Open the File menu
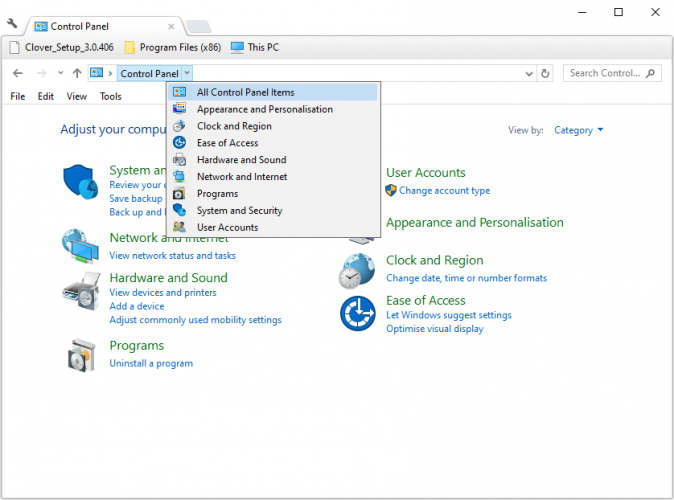The image size is (674, 500). coord(18,96)
